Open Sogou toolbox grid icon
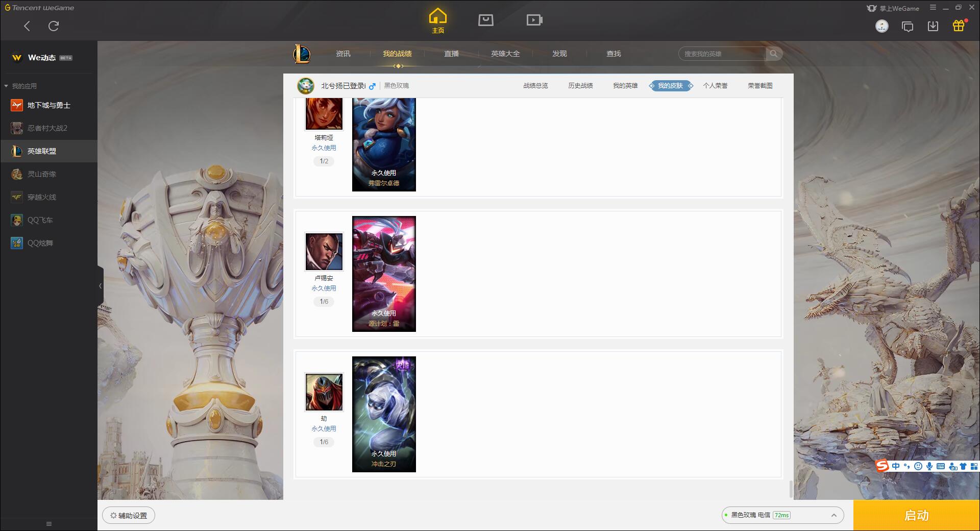Image resolution: width=980 pixels, height=531 pixels. [974, 466]
